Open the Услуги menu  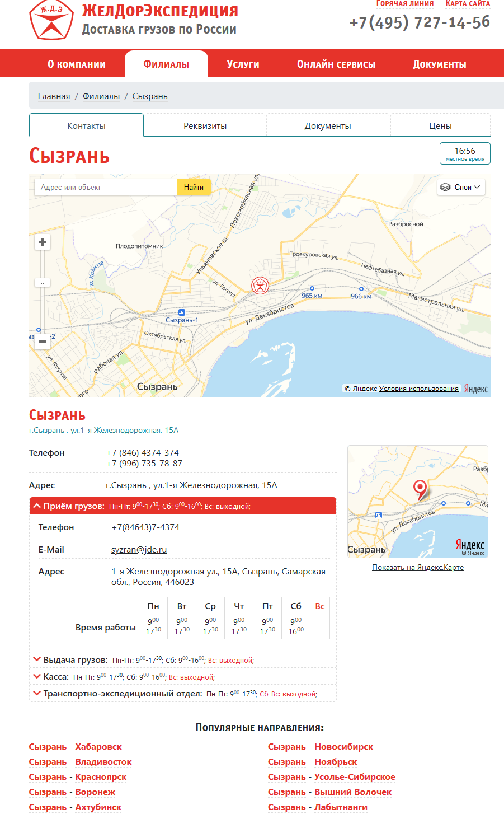point(243,64)
